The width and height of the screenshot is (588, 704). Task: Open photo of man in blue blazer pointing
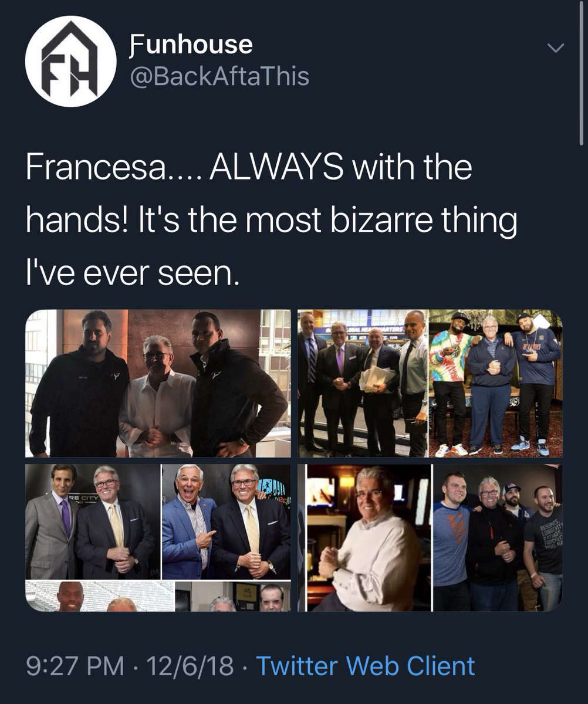tap(226, 522)
